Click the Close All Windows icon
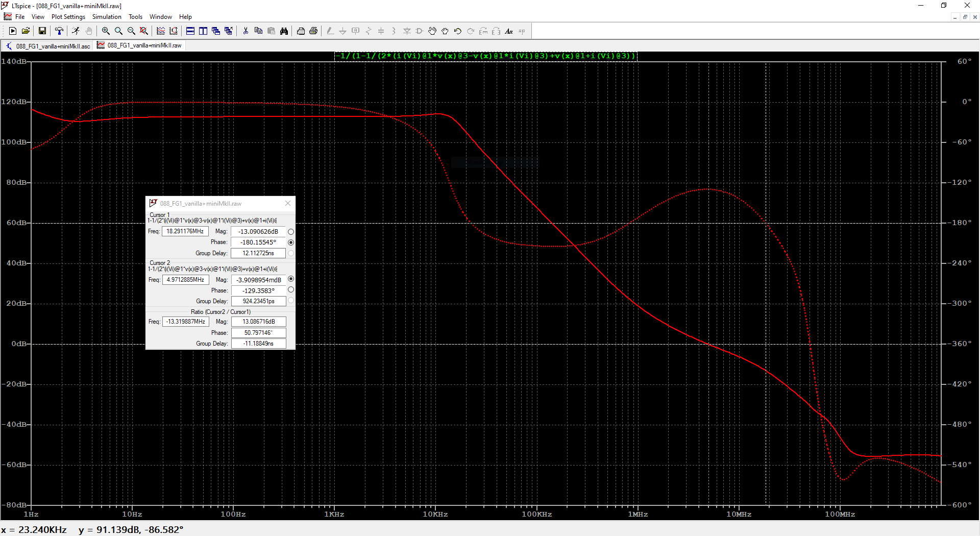 pos(229,31)
